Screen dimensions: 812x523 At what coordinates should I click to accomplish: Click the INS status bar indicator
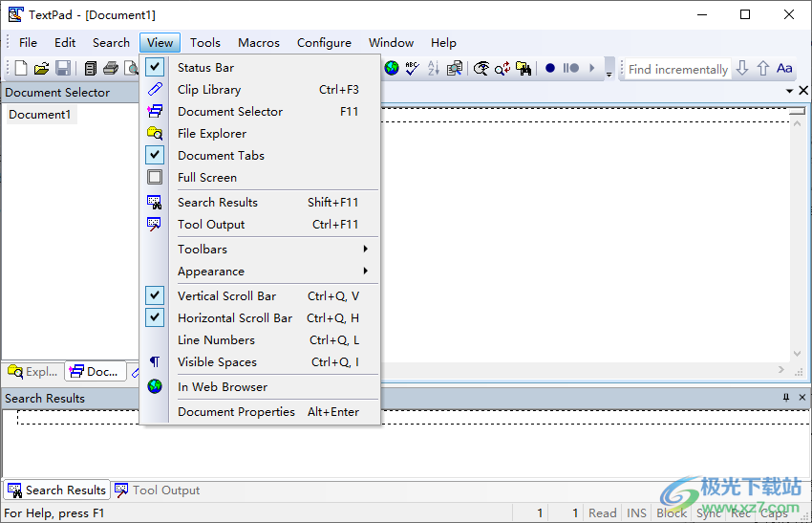coord(636,513)
